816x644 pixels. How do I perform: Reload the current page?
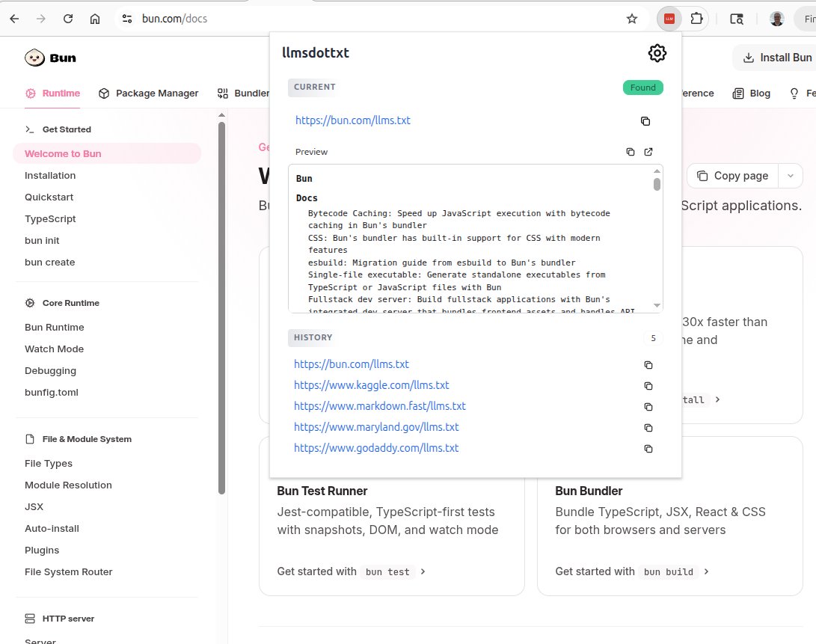[x=67, y=19]
